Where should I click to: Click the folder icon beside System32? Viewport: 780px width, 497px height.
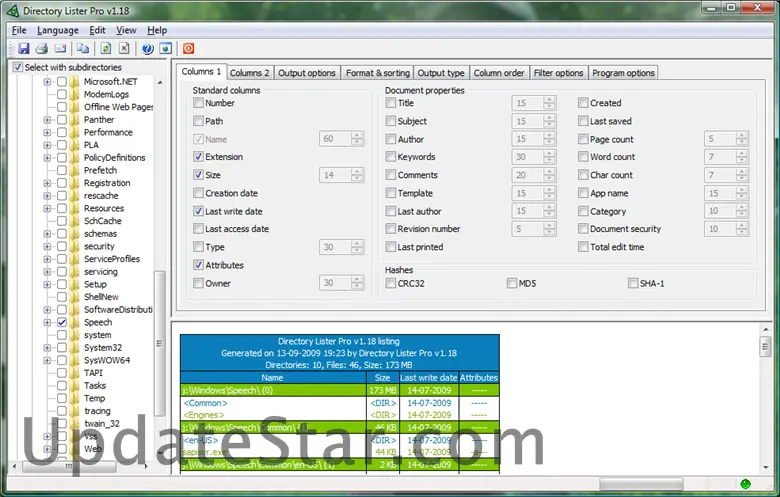click(75, 348)
